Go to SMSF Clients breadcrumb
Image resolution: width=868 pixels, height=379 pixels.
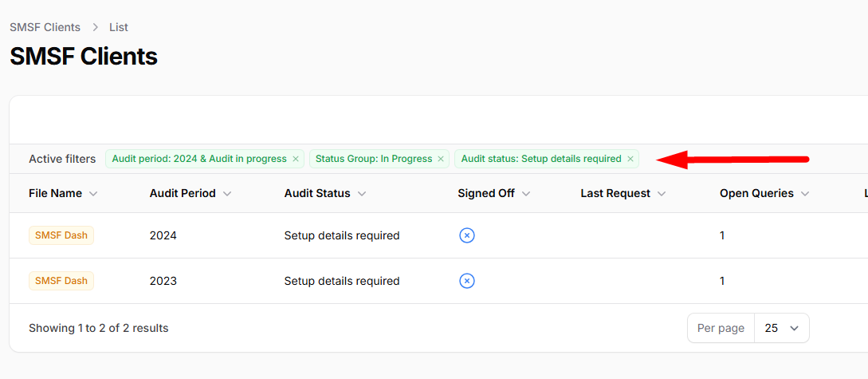click(x=45, y=27)
